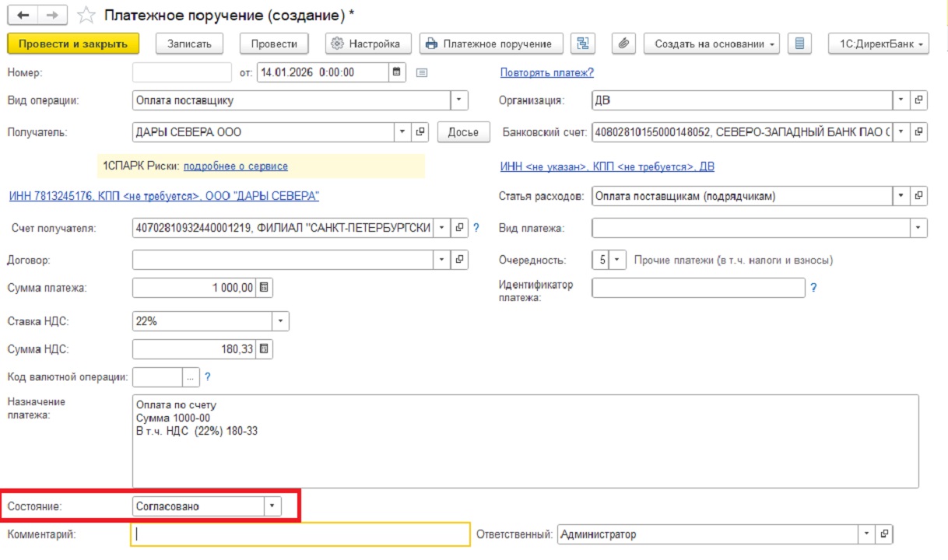948x560 pixels.
Task: Expand the Вид платежа dropdown
Action: [919, 228]
